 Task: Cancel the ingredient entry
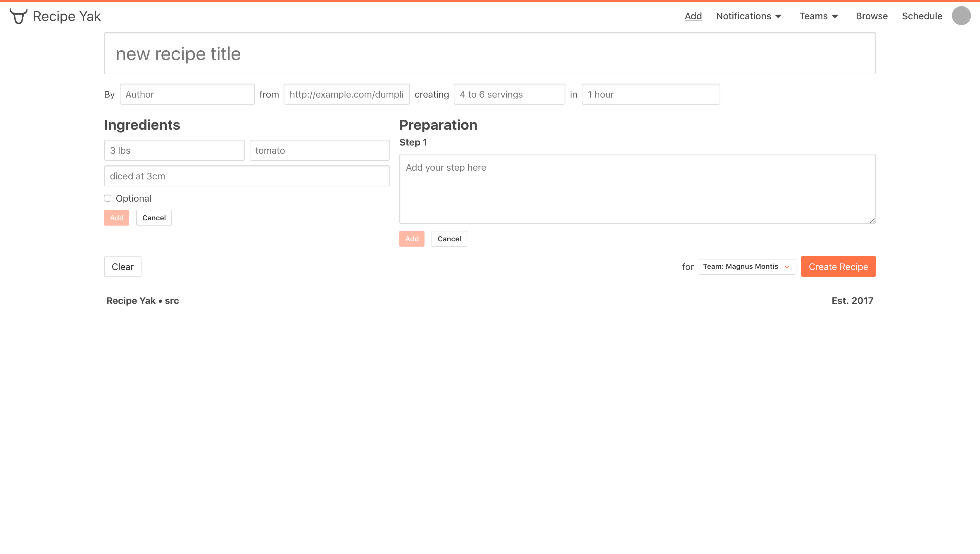(x=154, y=218)
